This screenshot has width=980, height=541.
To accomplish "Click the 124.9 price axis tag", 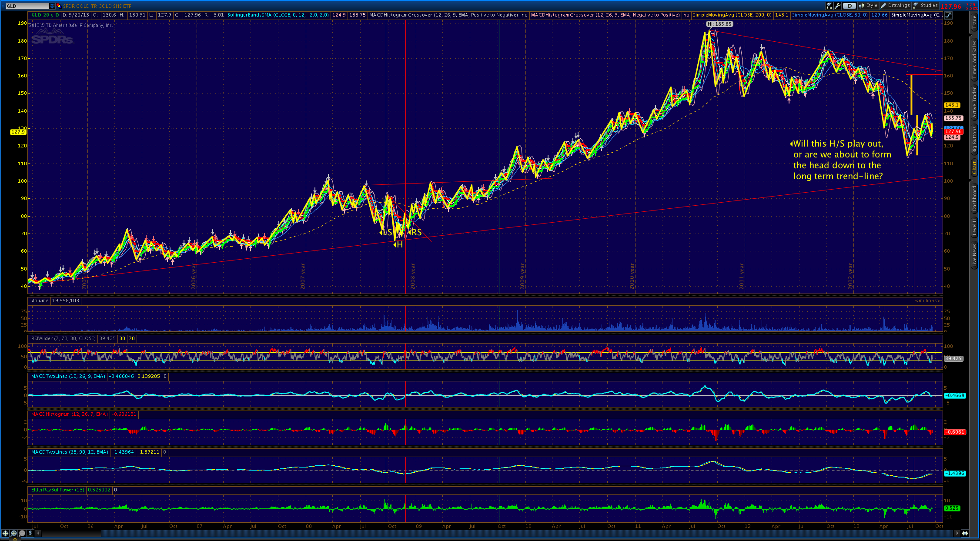I will 952,137.
